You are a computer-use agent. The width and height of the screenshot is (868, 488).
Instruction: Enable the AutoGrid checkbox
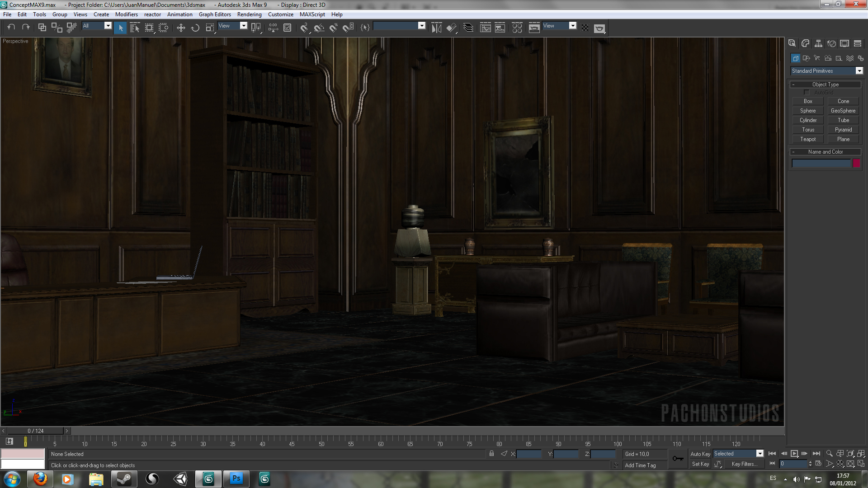(807, 93)
